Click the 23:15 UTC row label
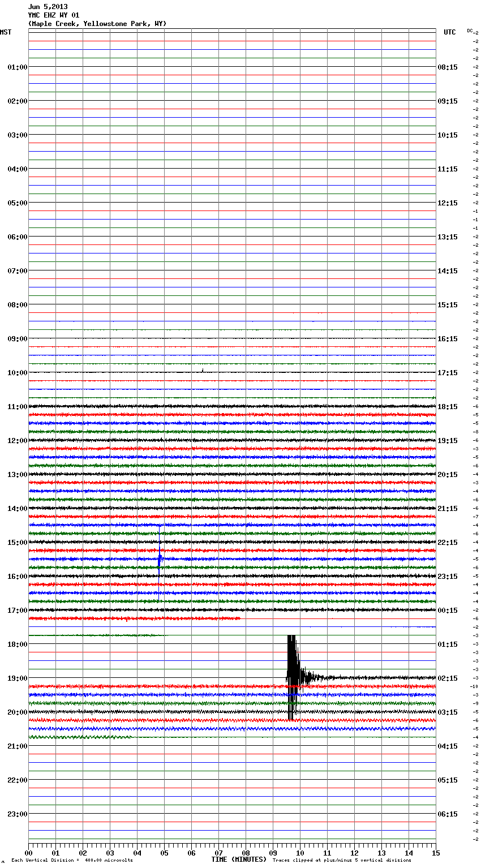Screen dimensions: 481x868 (x=448, y=576)
